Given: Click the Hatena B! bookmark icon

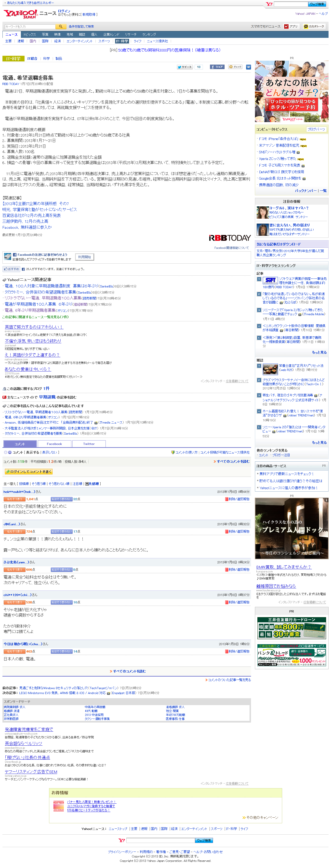Looking at the screenshot, I should (248, 67).
